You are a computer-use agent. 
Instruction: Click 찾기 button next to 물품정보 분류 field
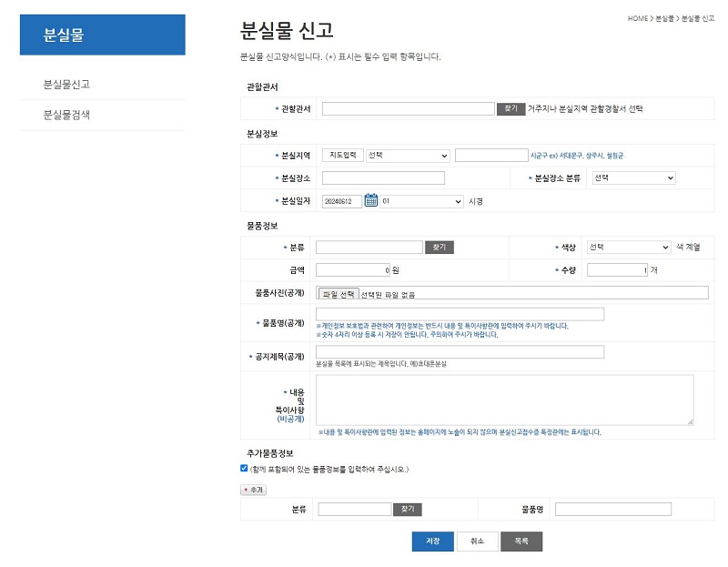click(x=440, y=247)
